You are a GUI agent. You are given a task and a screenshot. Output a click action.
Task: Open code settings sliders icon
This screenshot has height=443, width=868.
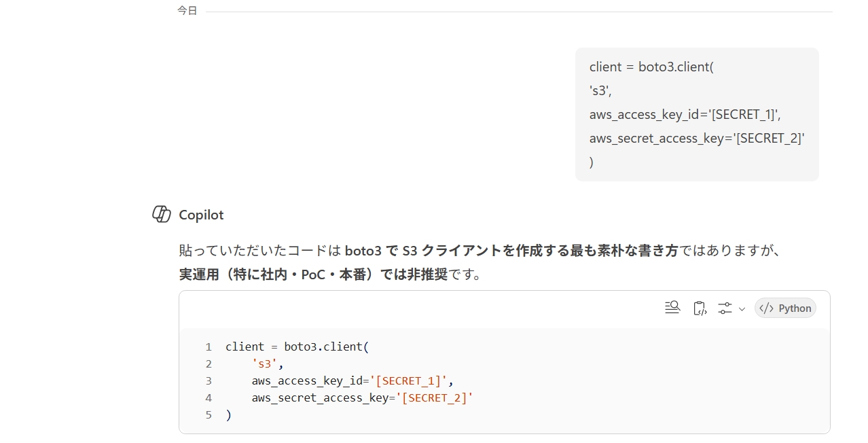[x=725, y=308]
